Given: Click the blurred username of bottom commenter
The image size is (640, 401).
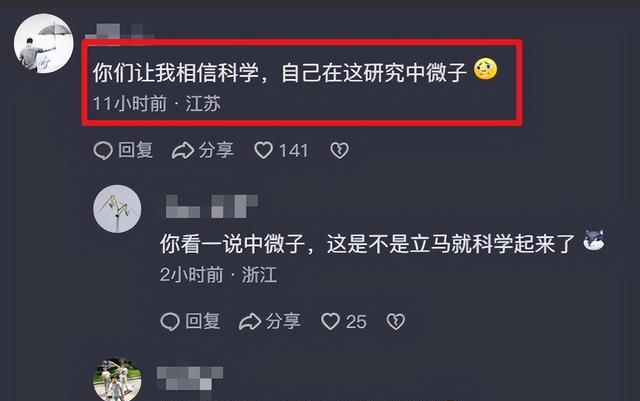Looking at the screenshot, I should click(190, 378).
